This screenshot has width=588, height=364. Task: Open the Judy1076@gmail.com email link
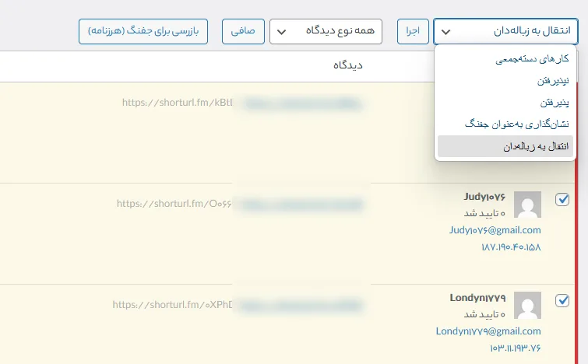[495, 230]
